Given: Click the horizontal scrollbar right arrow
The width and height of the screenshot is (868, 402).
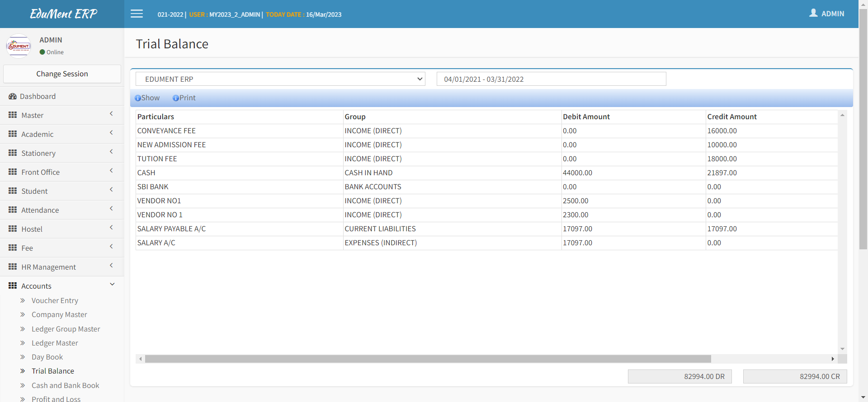Looking at the screenshot, I should [x=832, y=359].
